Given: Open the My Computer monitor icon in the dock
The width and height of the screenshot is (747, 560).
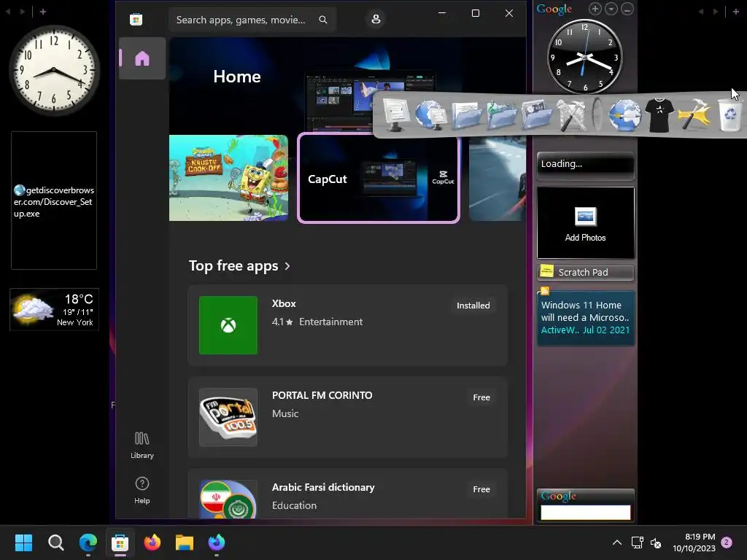Looking at the screenshot, I should tap(395, 115).
